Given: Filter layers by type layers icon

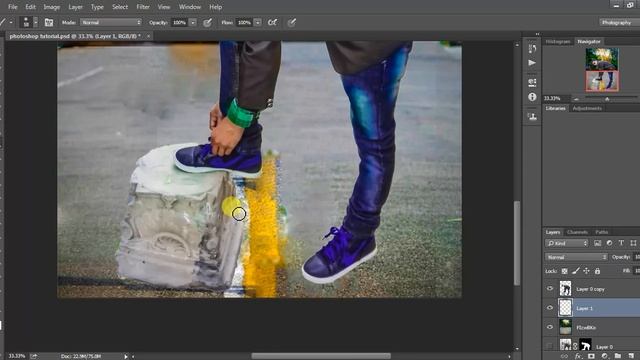Looking at the screenshot, I should pyautogui.click(x=621, y=243).
